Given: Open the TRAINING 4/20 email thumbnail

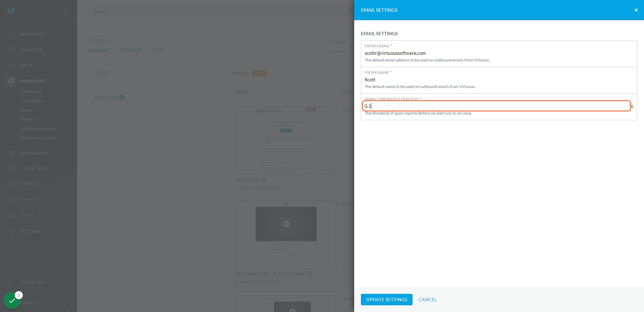Looking at the screenshot, I should [x=286, y=235].
